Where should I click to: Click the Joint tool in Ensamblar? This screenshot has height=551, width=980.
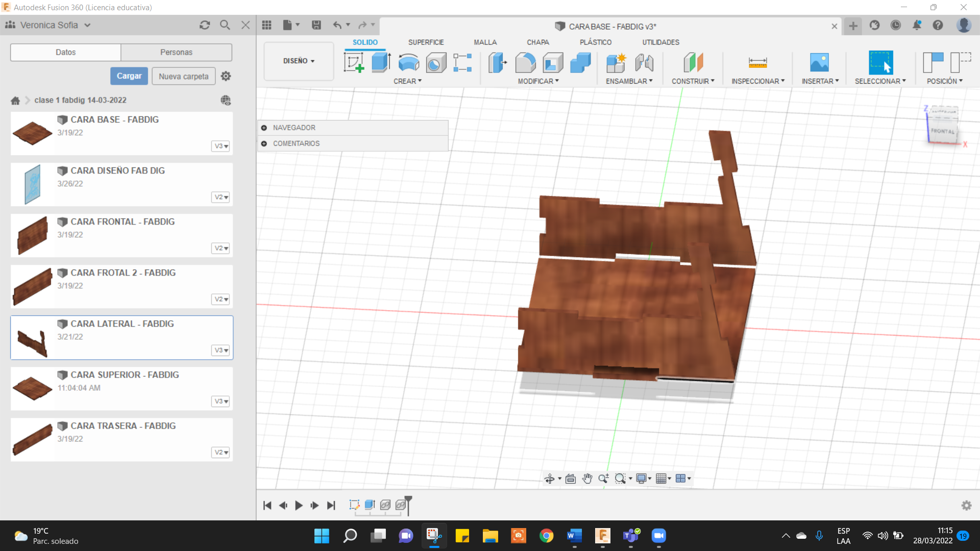(644, 63)
